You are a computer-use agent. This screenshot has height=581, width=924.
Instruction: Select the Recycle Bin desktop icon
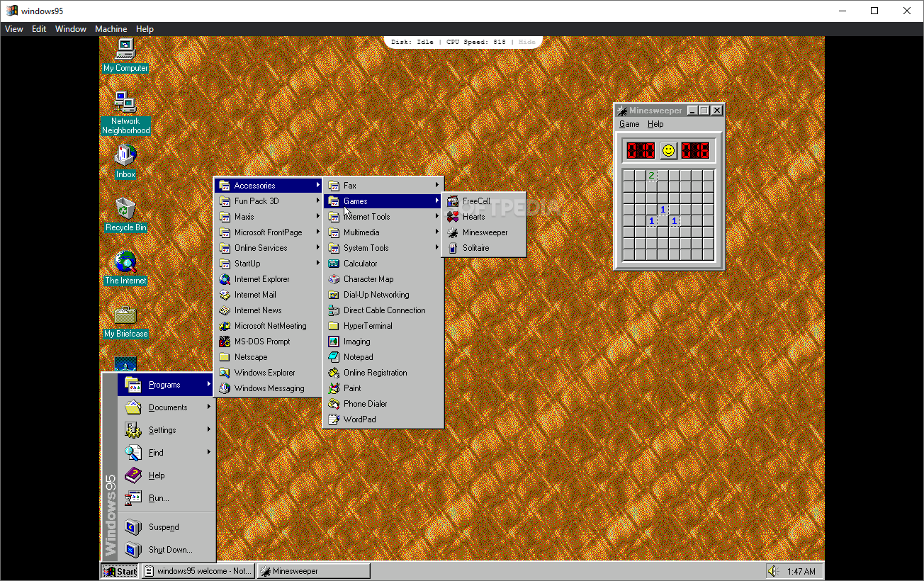[x=125, y=214]
